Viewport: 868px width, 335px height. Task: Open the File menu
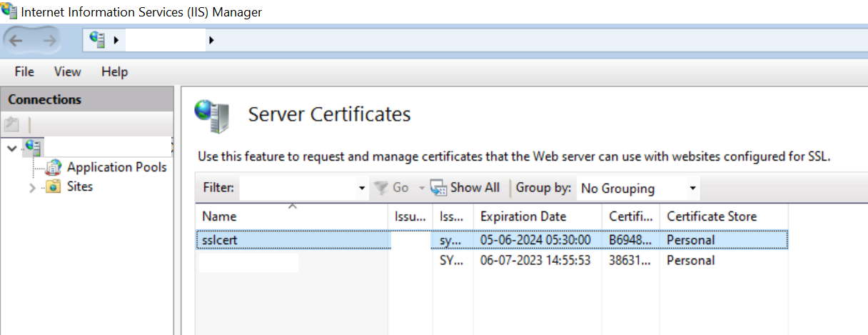pyautogui.click(x=24, y=71)
